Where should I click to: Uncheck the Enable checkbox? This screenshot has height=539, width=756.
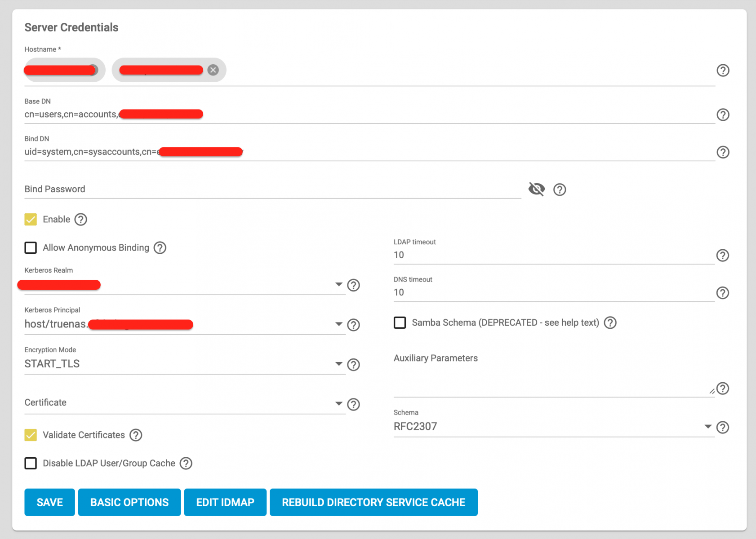(31, 220)
